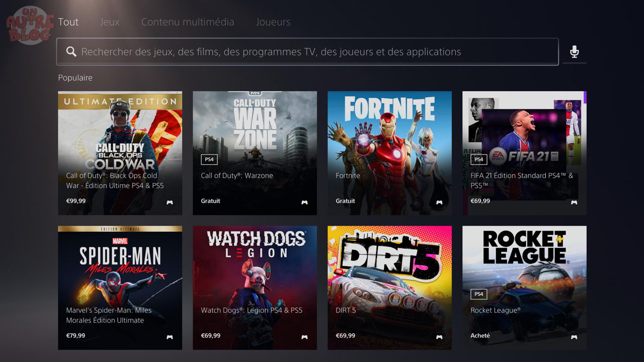Image resolution: width=644 pixels, height=362 pixels.
Task: Select the Fortnite cover art
Action: point(390,153)
